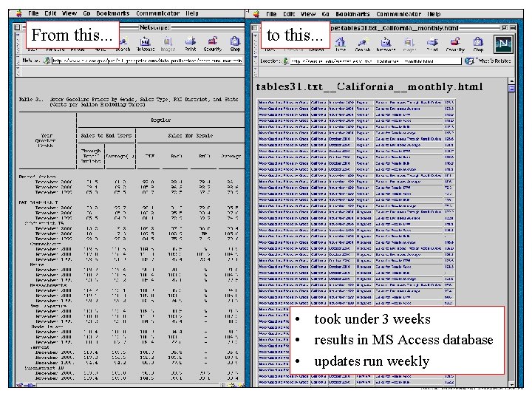Open Go menu above right window
The height and width of the screenshot is (399, 532).
[325, 14]
